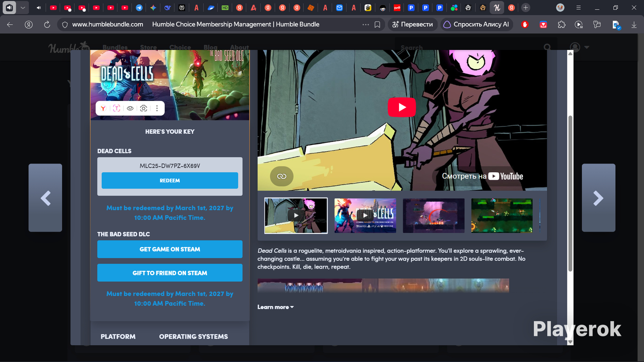
Task: Click the Humble logo in site header
Action: pos(69,47)
